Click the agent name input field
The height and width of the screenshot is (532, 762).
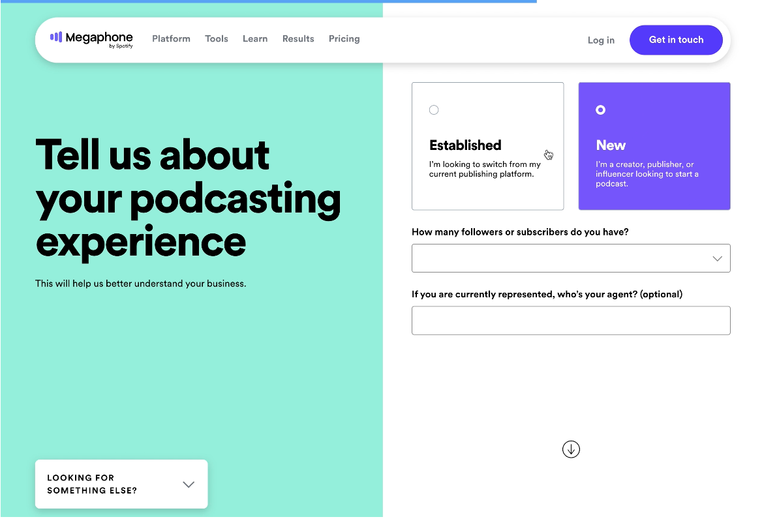click(x=571, y=320)
